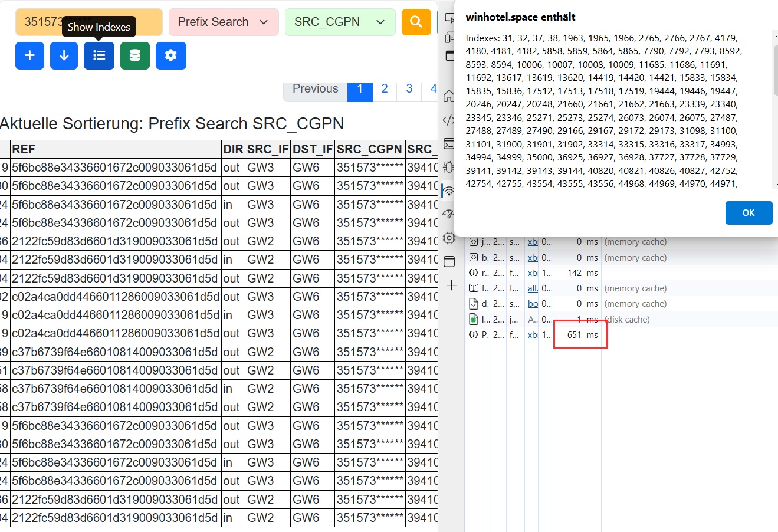Click 'Aktuelle Sortierung: Prefix Search SRC_CGPN' heading
Screen dimensions: 778x532
[172, 124]
